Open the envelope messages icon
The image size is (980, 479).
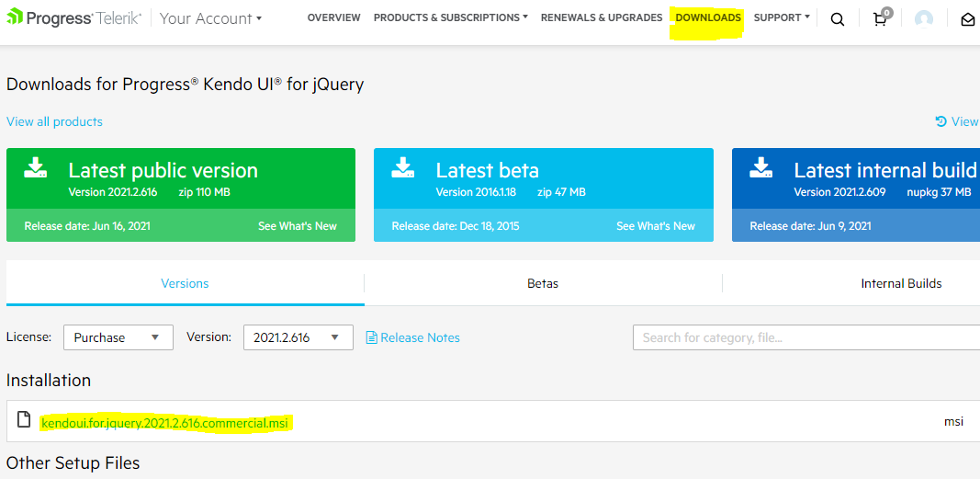pos(967,20)
